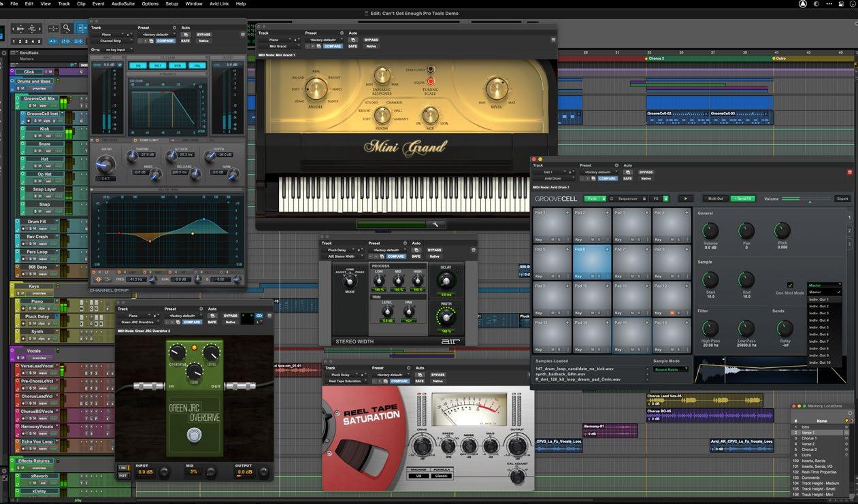Mute the Kick track
The height and width of the screenshot is (504, 858).
coord(40,136)
